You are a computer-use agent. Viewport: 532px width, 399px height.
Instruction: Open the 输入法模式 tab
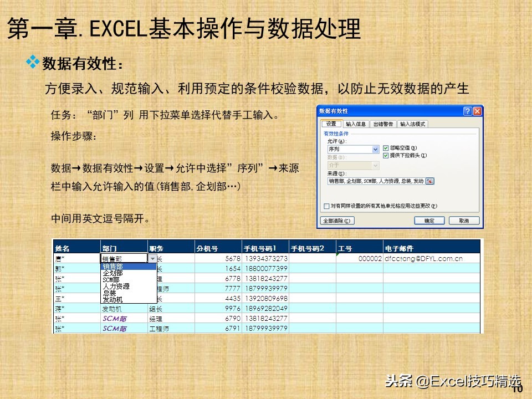(413, 124)
